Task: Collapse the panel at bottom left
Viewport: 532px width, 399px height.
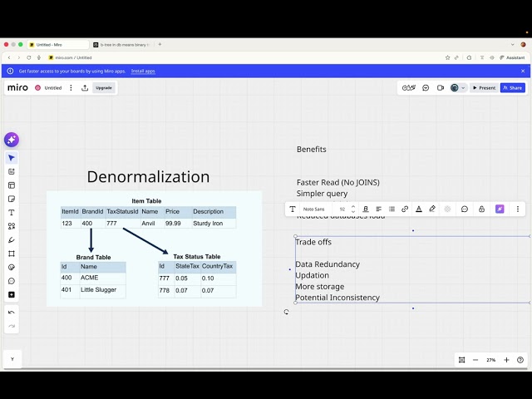Action: pos(12,359)
